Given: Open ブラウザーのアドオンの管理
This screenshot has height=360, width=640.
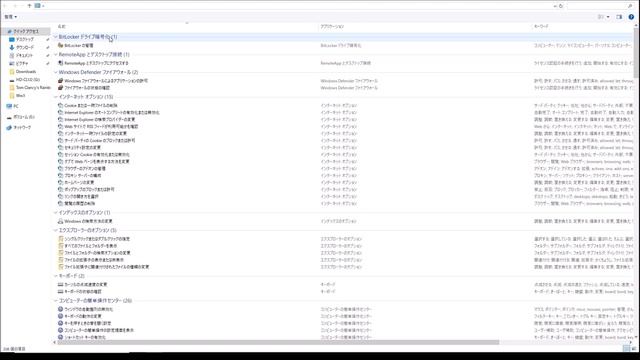Looking at the screenshot, I should coord(85,168).
